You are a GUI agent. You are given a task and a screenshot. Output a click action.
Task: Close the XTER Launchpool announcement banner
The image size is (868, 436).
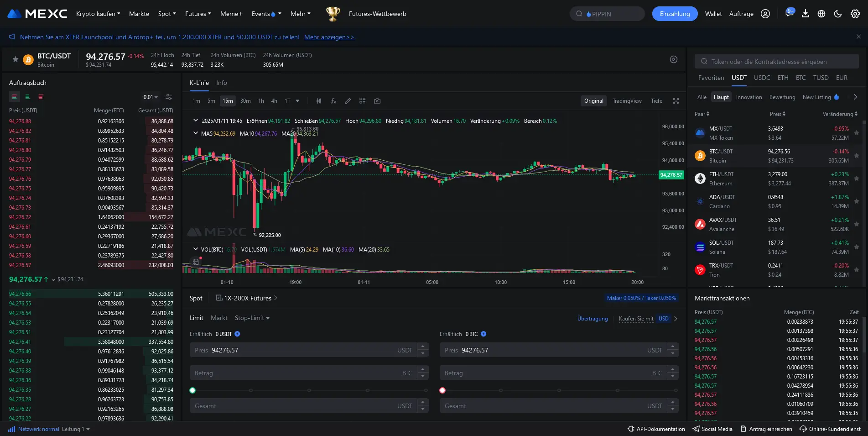tap(859, 37)
